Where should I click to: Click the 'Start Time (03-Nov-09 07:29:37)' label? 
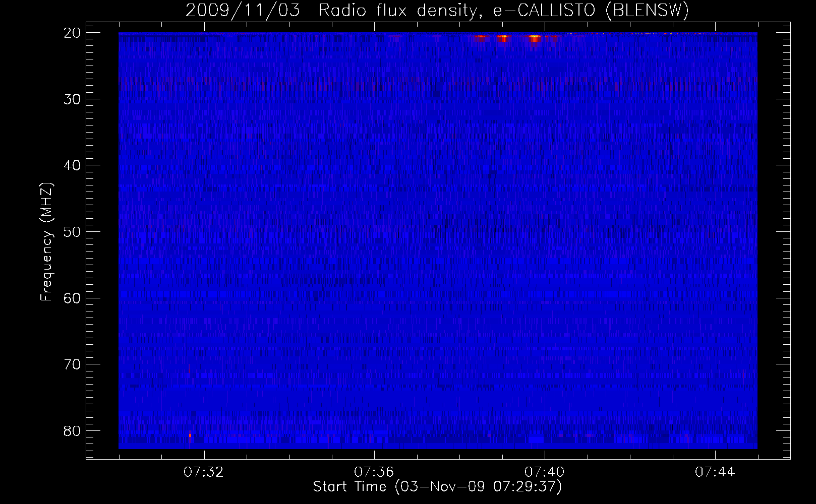point(437,486)
